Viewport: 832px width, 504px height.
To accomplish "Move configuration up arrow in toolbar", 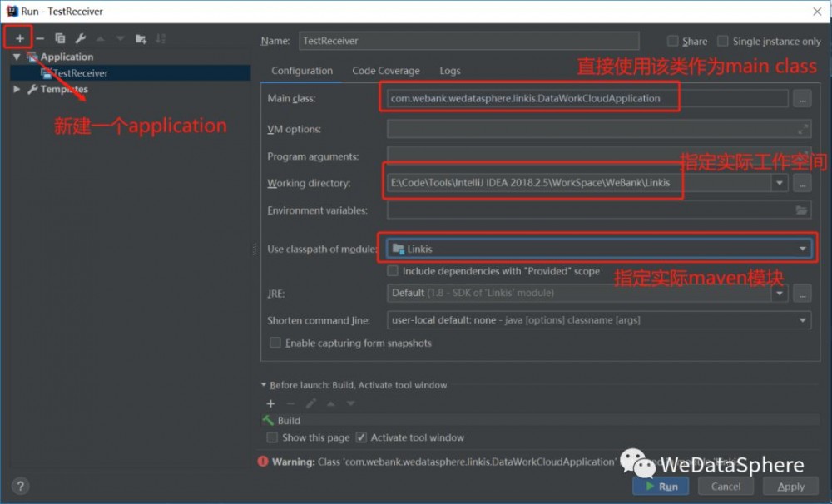I will [x=101, y=39].
